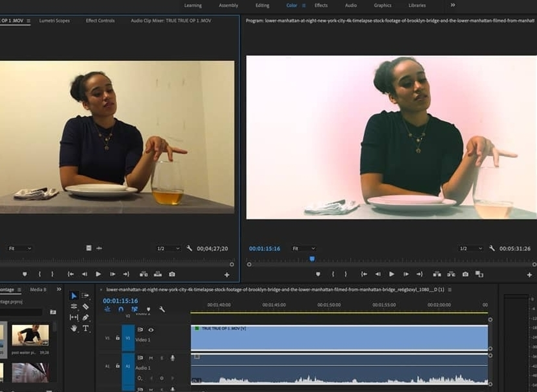
Task: Export frame from Program monitor camera icon
Action: point(465,274)
